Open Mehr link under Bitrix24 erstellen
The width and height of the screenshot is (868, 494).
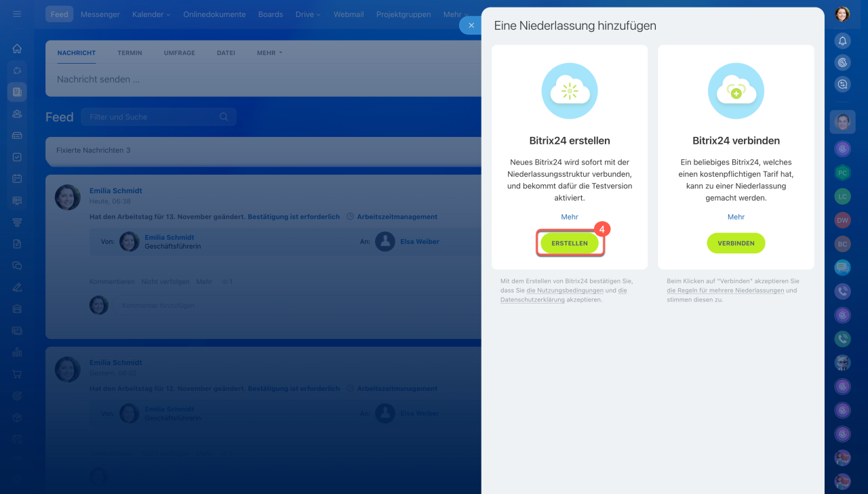coord(569,217)
